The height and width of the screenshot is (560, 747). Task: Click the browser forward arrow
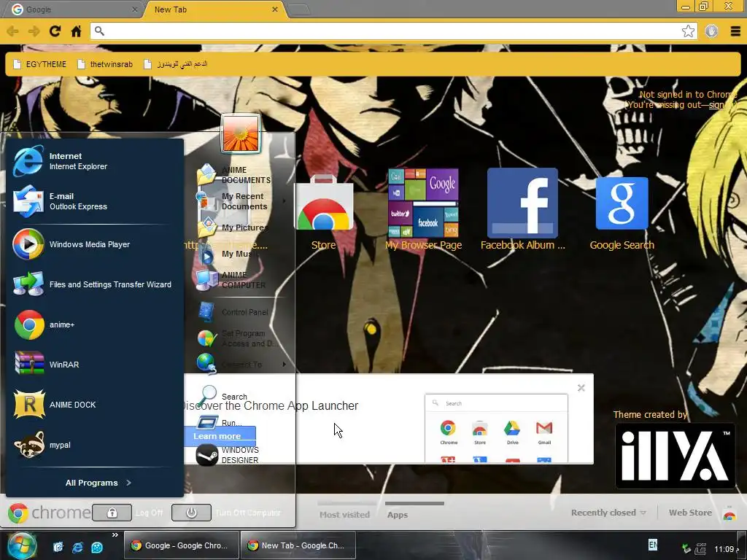pyautogui.click(x=34, y=31)
